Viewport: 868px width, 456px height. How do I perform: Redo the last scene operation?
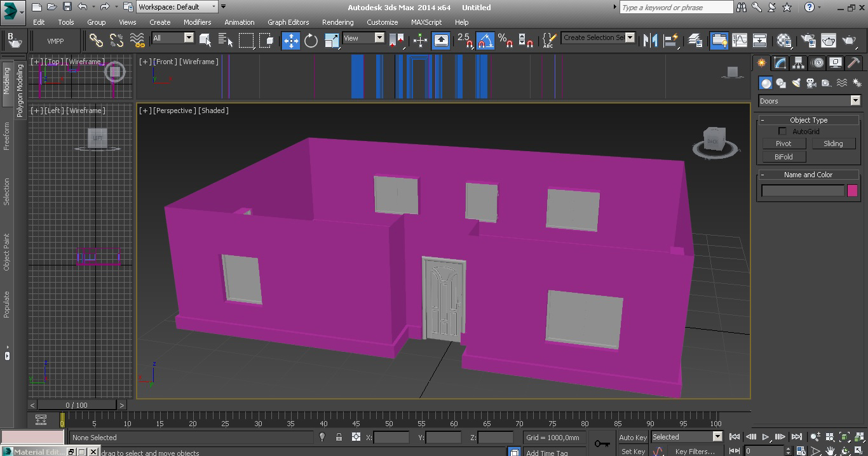[x=104, y=7]
